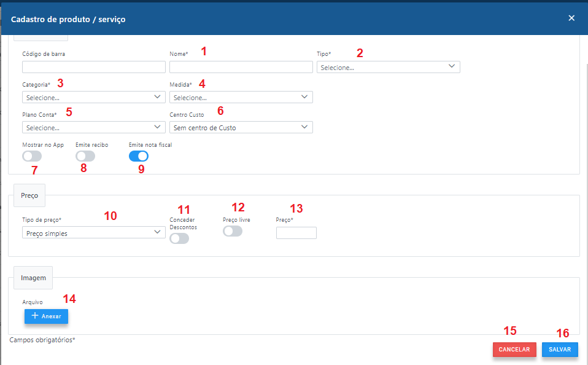
Task: Enable the Preço livre toggle
Action: (233, 231)
